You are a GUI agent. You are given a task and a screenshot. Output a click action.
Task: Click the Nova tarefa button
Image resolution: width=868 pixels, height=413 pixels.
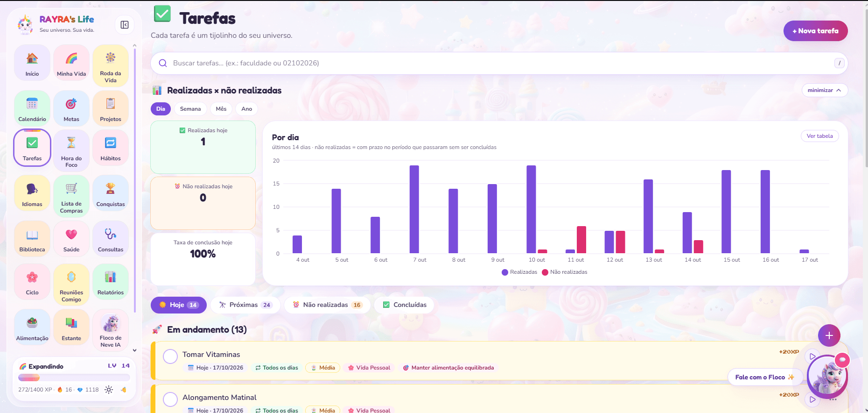click(x=815, y=31)
